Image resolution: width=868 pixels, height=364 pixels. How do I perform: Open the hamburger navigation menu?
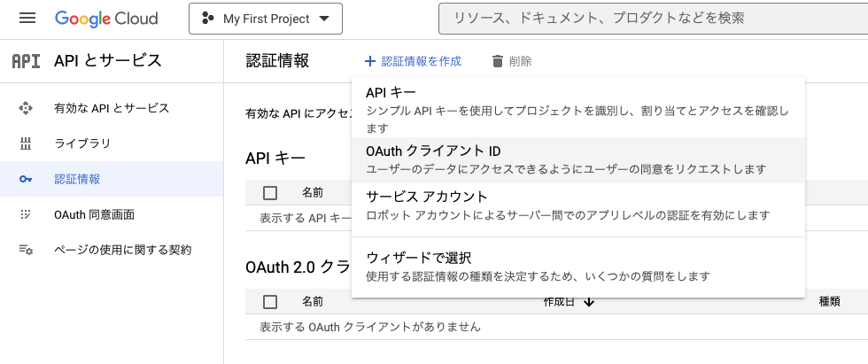(27, 19)
